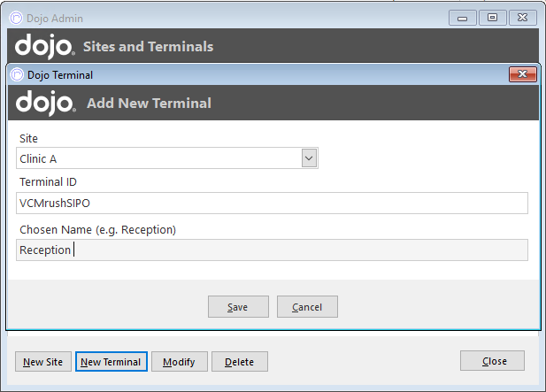Close the Dojo Admin window
Image resolution: width=546 pixels, height=392 pixels.
pyautogui.click(x=522, y=18)
